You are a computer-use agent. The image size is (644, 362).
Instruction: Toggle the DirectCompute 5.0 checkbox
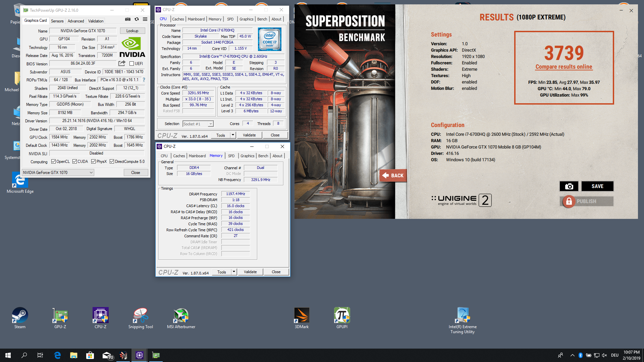coord(112,162)
